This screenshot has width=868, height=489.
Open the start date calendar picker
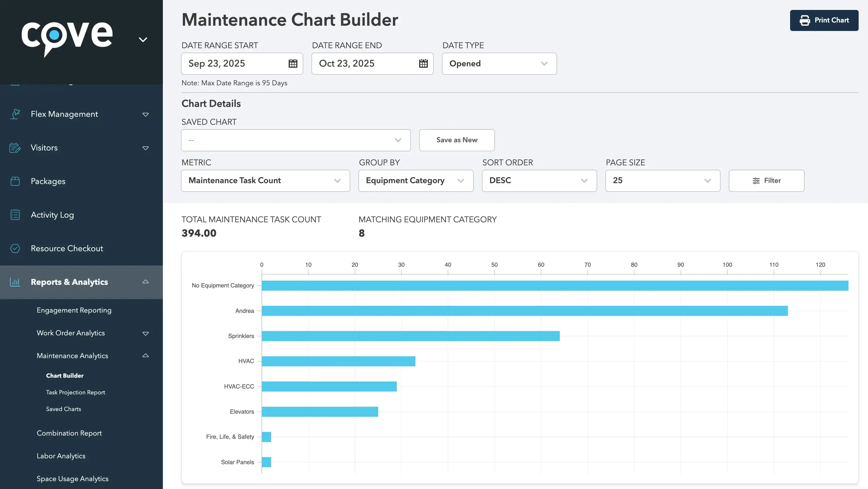292,64
